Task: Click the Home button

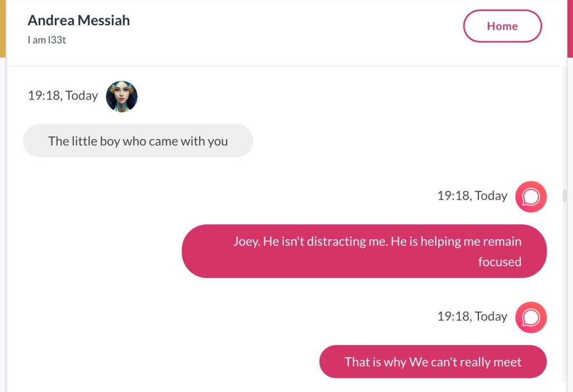Action: (502, 26)
